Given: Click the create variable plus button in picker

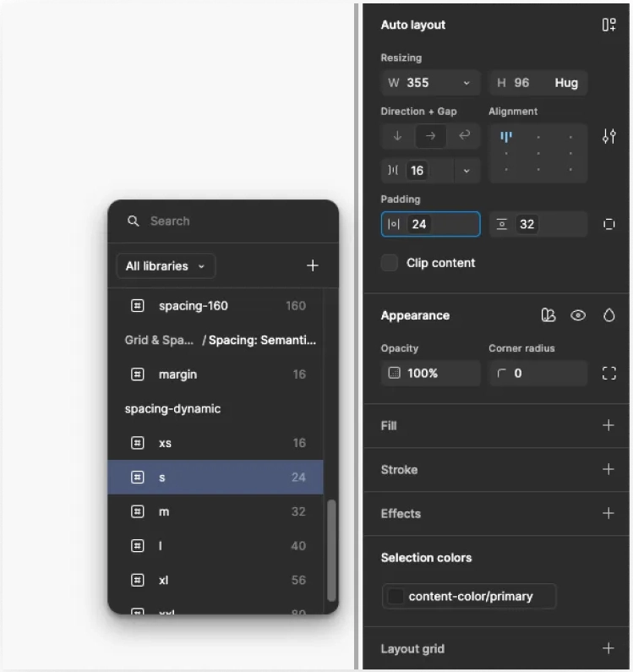Looking at the screenshot, I should [x=312, y=266].
